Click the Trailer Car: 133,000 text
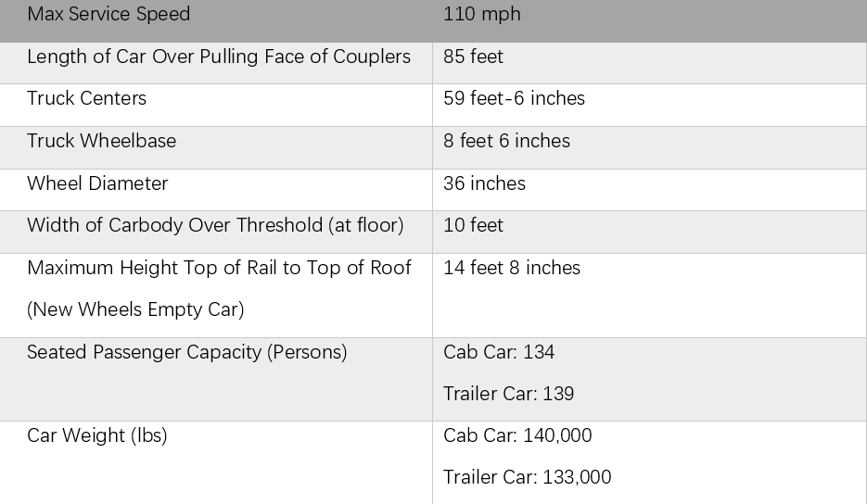 [x=527, y=477]
